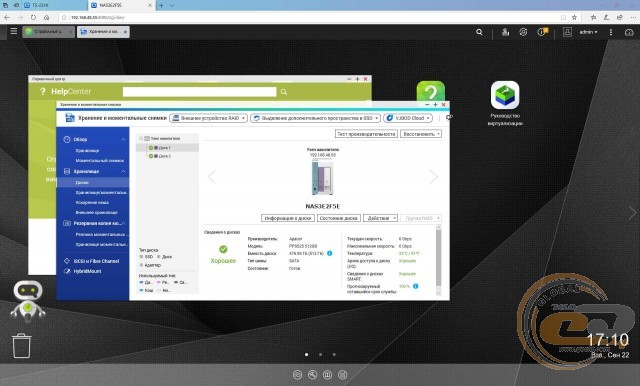Click the user profile icon beside admin
The image size is (640, 386).
(x=567, y=32)
